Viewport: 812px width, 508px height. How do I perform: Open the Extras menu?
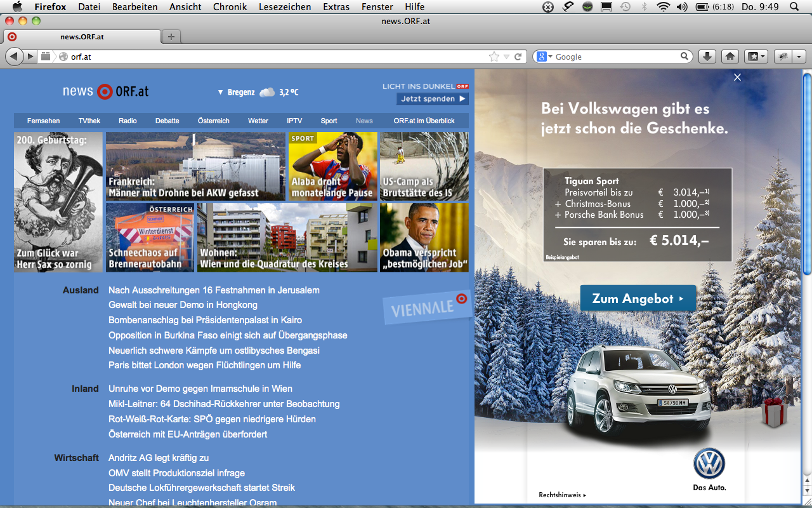coord(336,6)
